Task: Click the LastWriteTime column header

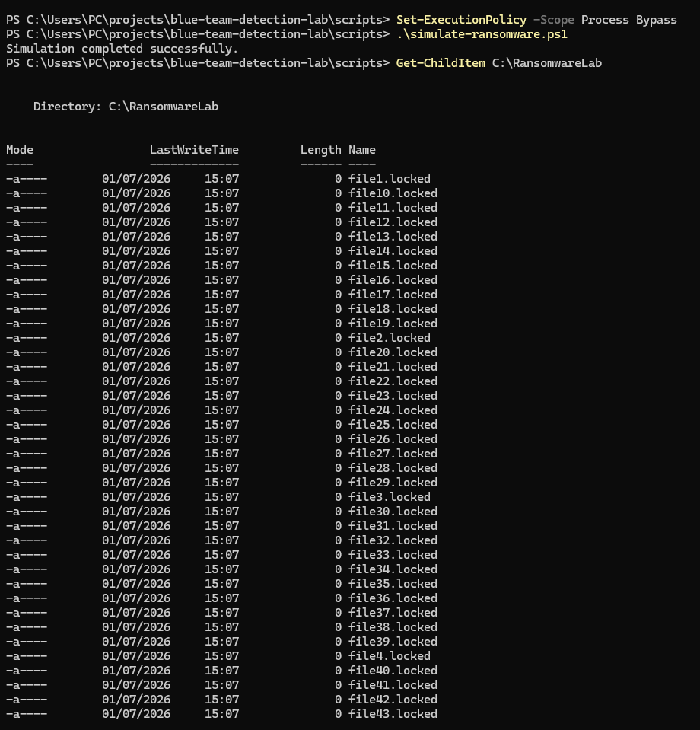Action: click(194, 150)
